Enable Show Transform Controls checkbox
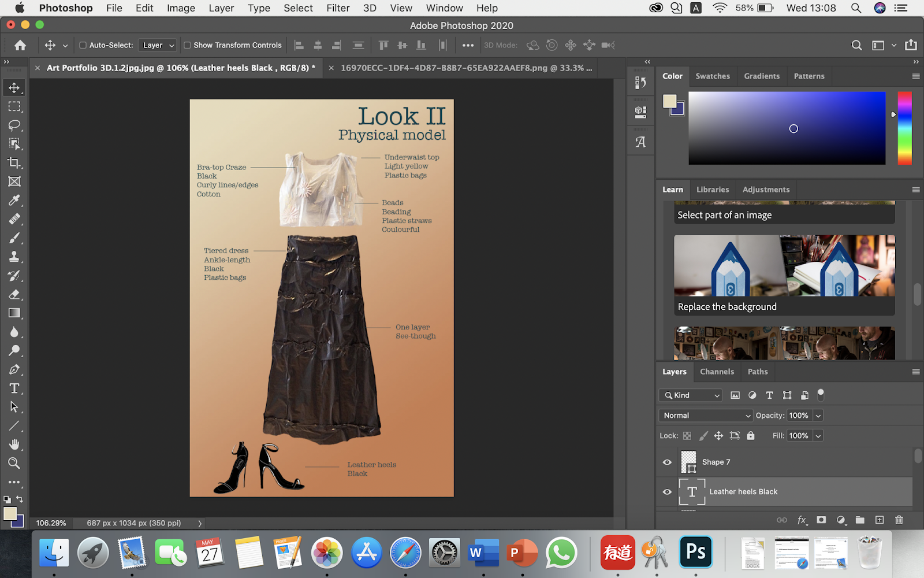The width and height of the screenshot is (924, 578). point(187,45)
